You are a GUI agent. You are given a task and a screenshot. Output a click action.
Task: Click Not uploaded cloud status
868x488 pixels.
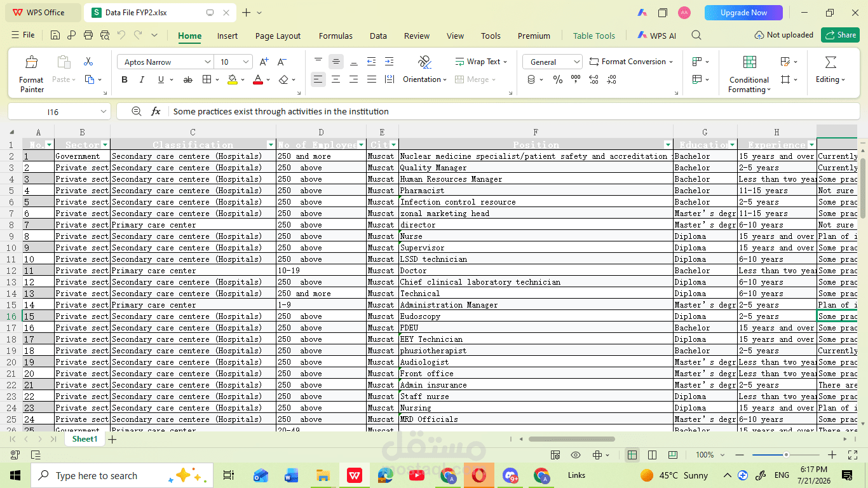[x=783, y=35]
